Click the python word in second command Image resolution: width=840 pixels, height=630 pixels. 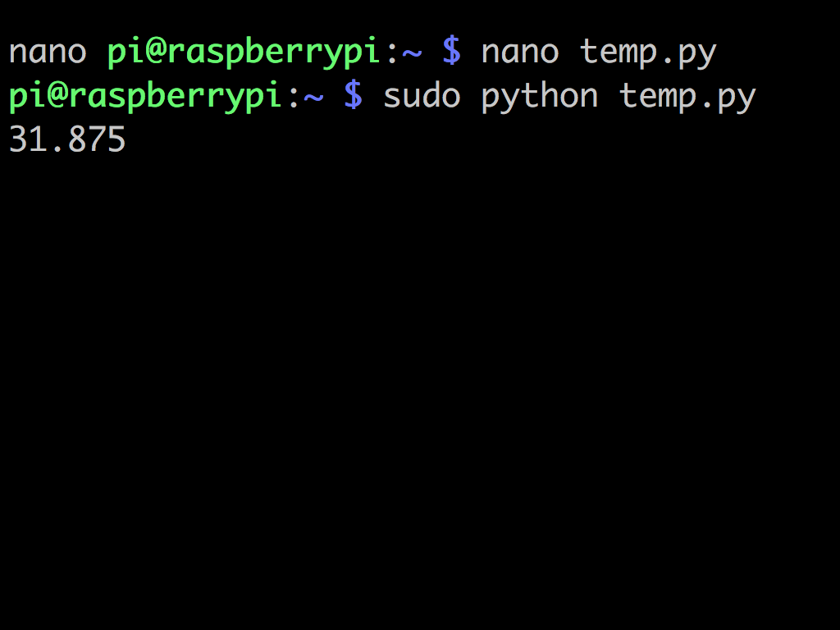[x=540, y=98]
